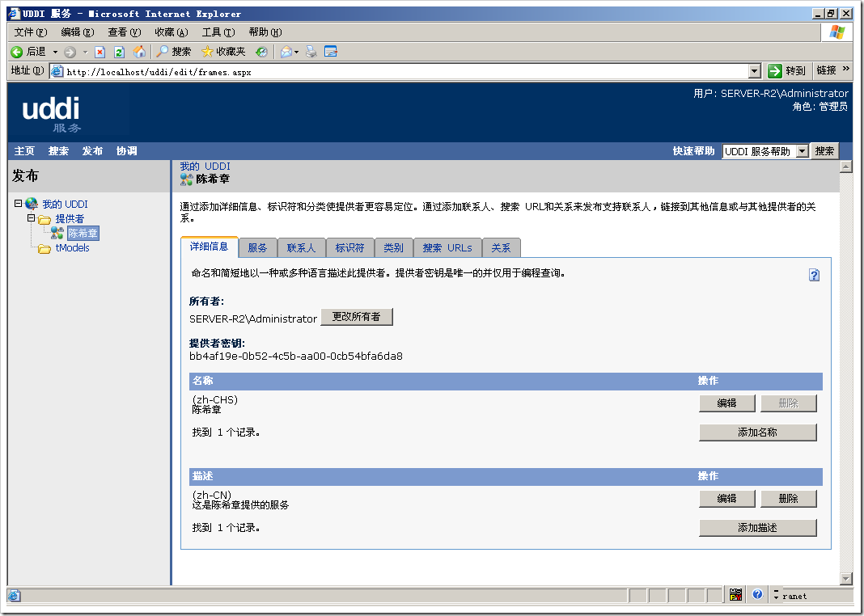
Task: Click the 添加名称 button
Action: pyautogui.click(x=758, y=432)
